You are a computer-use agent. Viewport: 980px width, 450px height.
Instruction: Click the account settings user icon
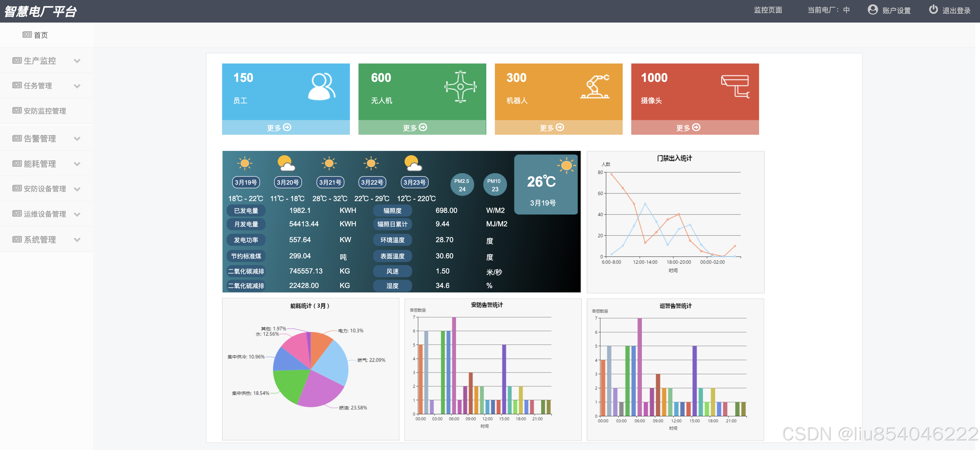pyautogui.click(x=873, y=9)
